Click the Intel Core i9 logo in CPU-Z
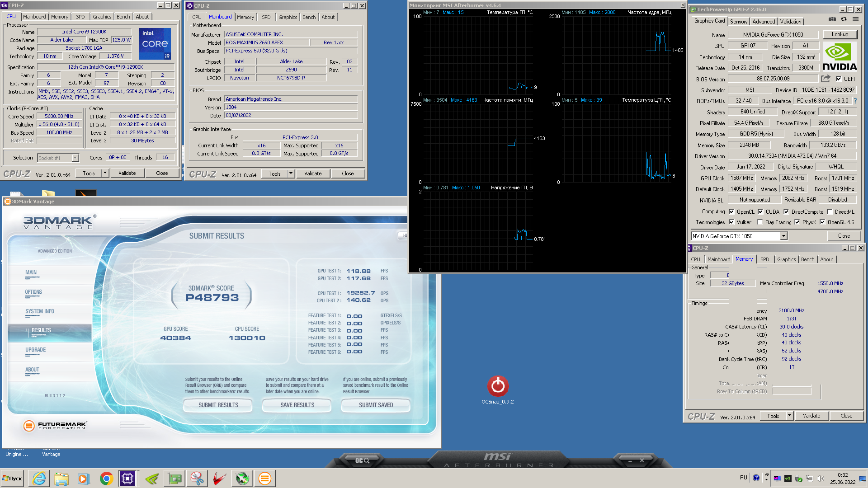868x488 pixels. click(x=155, y=43)
